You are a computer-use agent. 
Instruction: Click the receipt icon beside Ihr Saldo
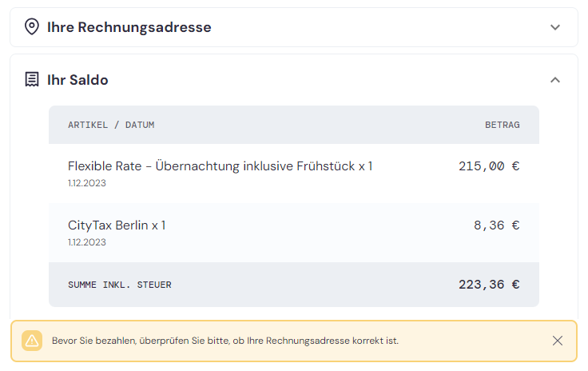[32, 79]
